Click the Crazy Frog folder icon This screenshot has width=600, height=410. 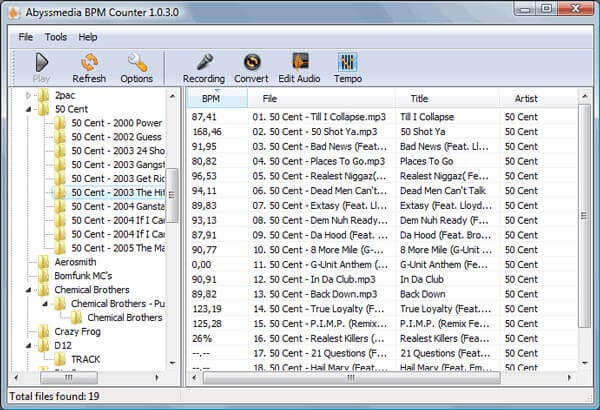(43, 332)
